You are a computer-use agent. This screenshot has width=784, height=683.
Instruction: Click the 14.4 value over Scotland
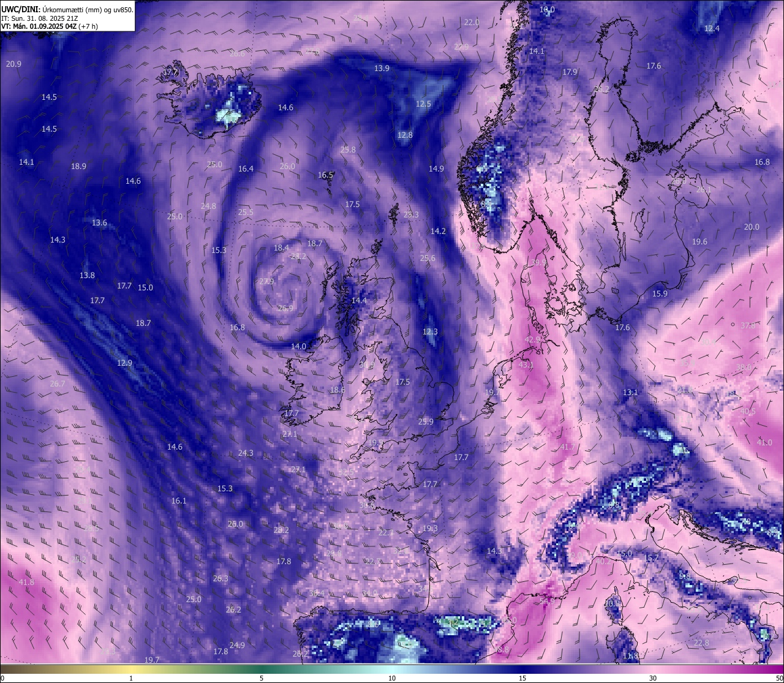359,300
